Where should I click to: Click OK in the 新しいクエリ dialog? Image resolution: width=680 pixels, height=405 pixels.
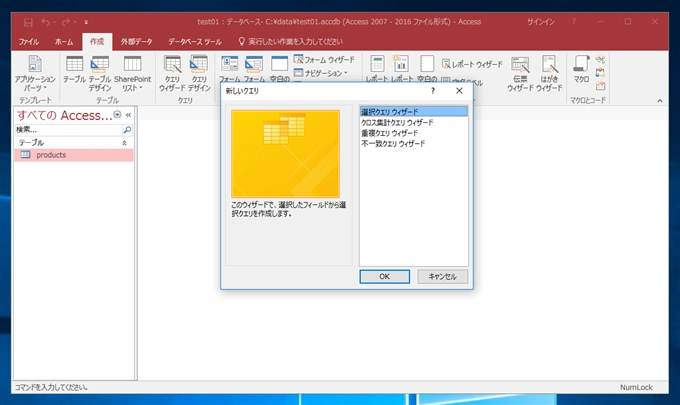pos(385,277)
